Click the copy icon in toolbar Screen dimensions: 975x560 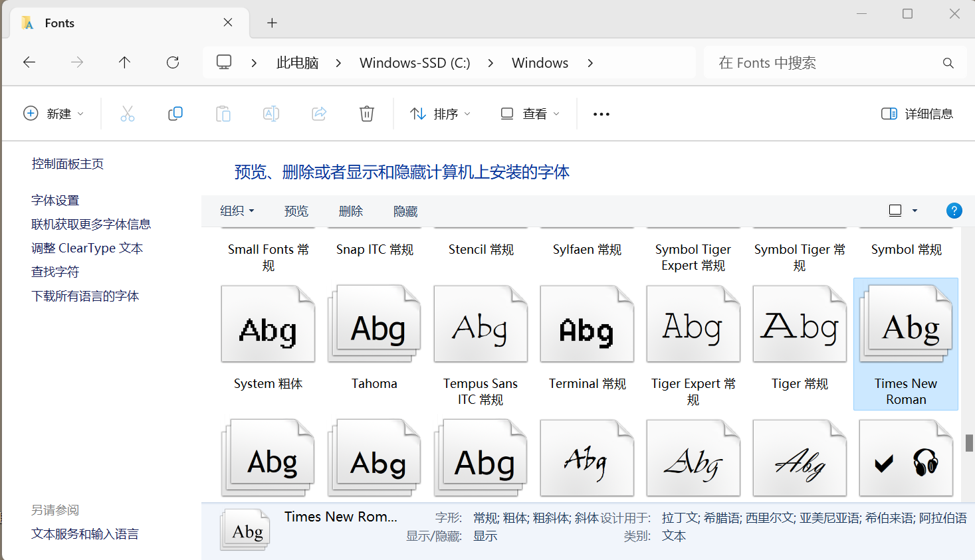click(175, 114)
